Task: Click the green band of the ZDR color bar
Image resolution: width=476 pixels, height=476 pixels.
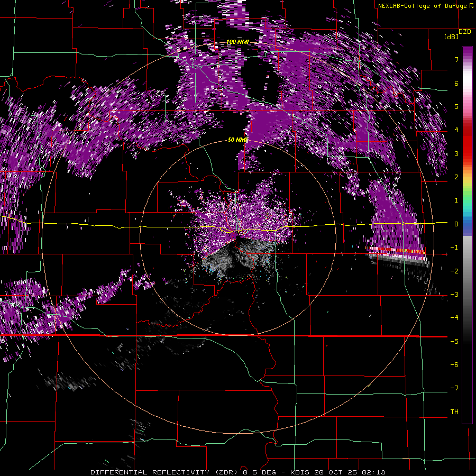Action: (x=467, y=194)
